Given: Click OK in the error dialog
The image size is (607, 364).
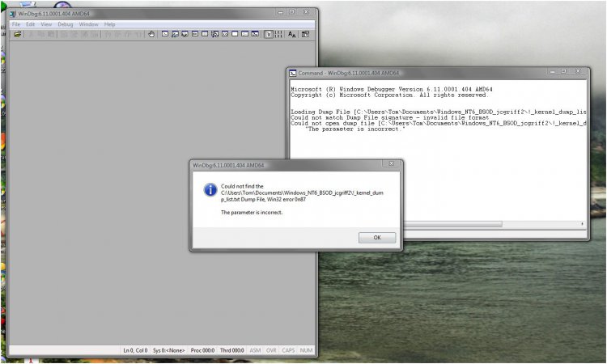Looking at the screenshot, I should coord(377,238).
